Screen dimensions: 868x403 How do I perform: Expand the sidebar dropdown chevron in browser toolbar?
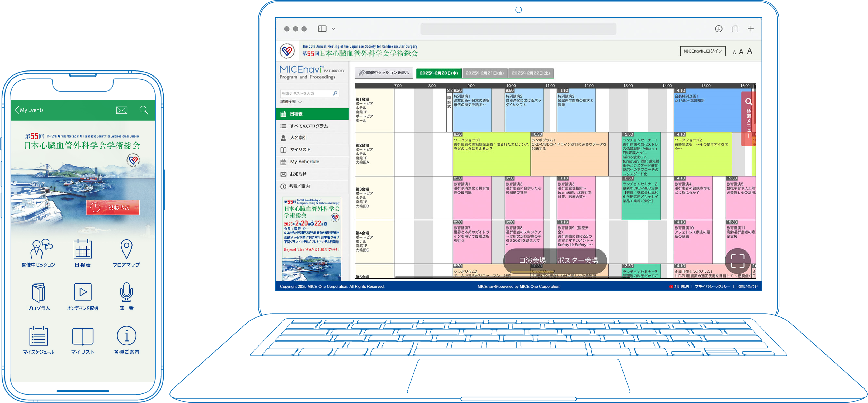[334, 29]
